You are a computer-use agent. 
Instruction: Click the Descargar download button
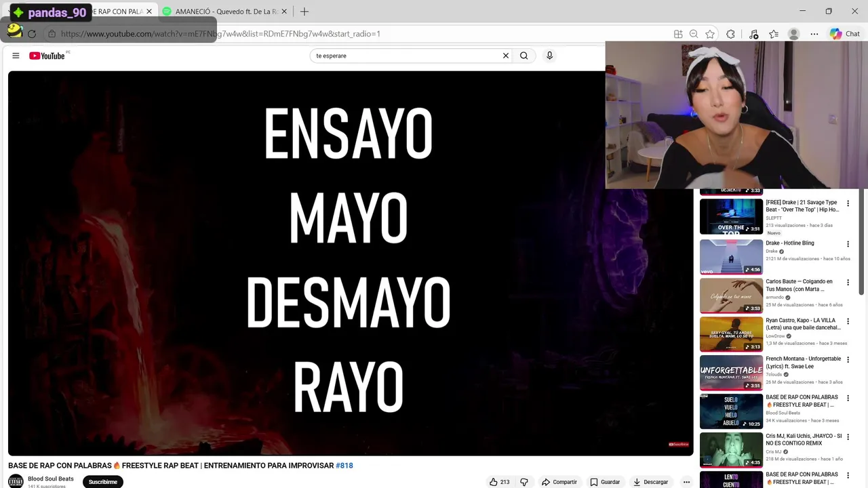point(651,482)
